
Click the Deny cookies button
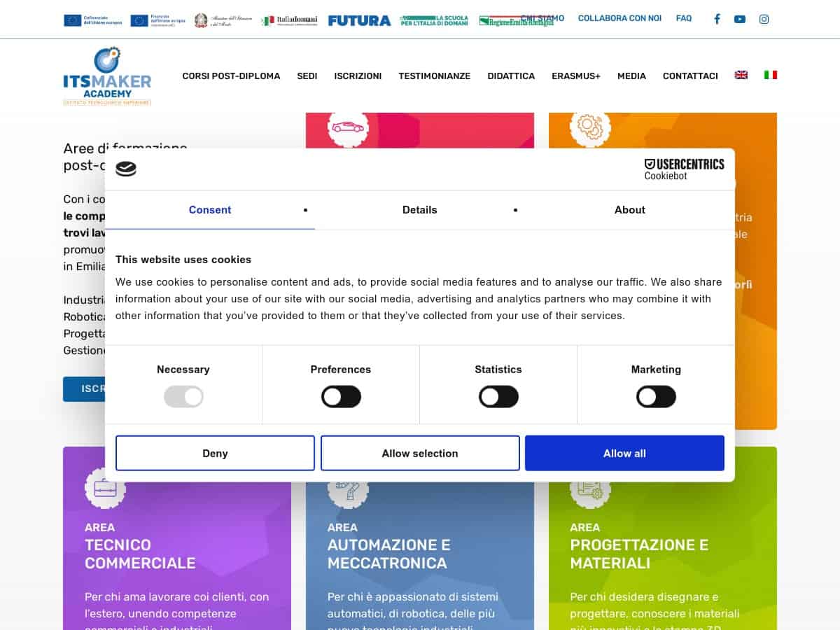[215, 453]
